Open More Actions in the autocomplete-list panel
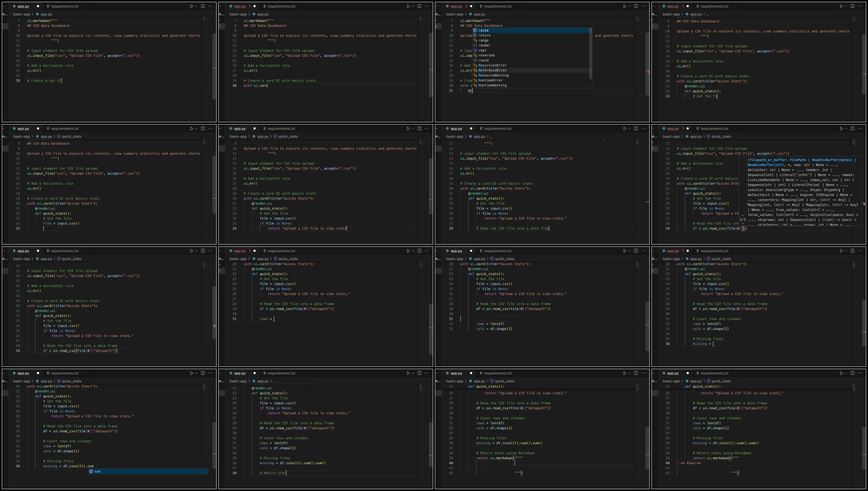The width and height of the screenshot is (868, 491). 643,6
